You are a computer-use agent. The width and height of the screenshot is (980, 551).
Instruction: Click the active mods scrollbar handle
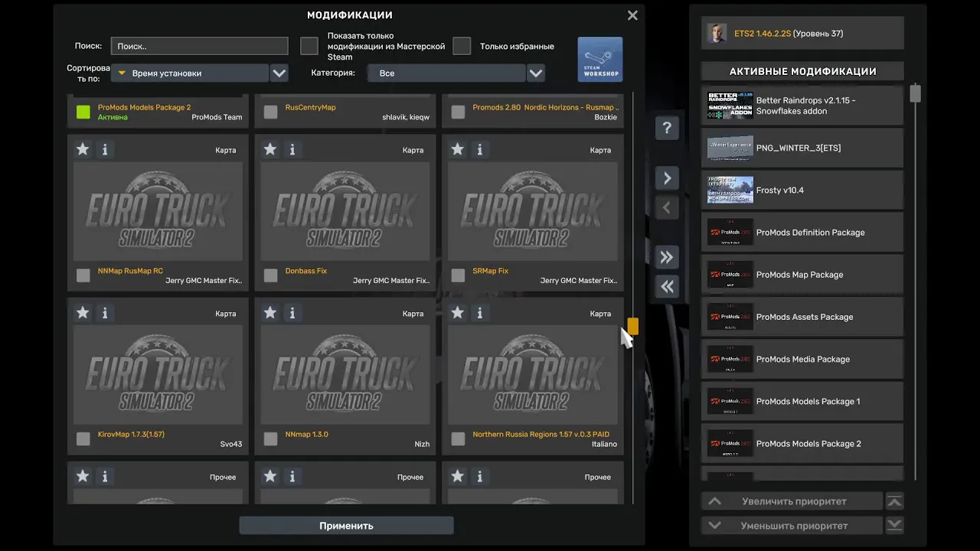tap(915, 93)
